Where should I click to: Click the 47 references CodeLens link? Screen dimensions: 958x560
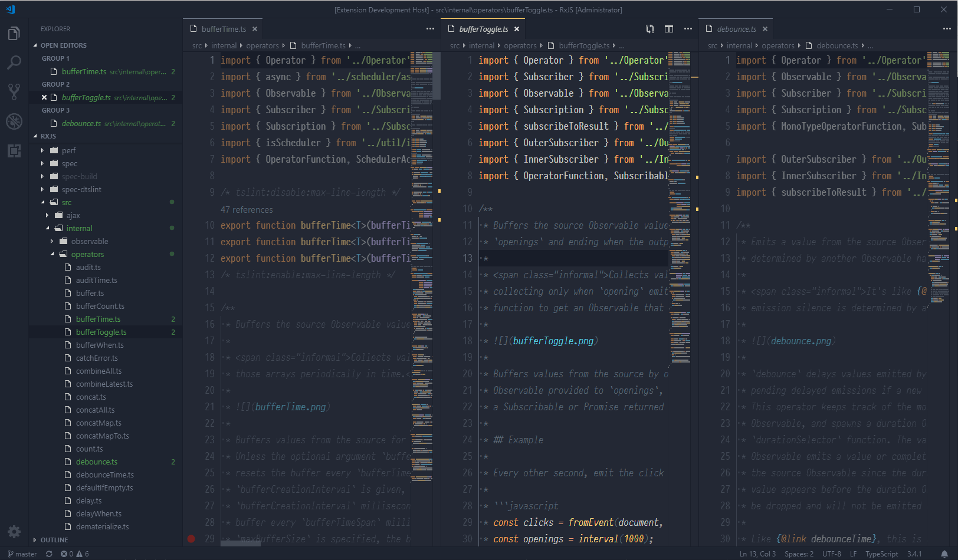point(247,210)
